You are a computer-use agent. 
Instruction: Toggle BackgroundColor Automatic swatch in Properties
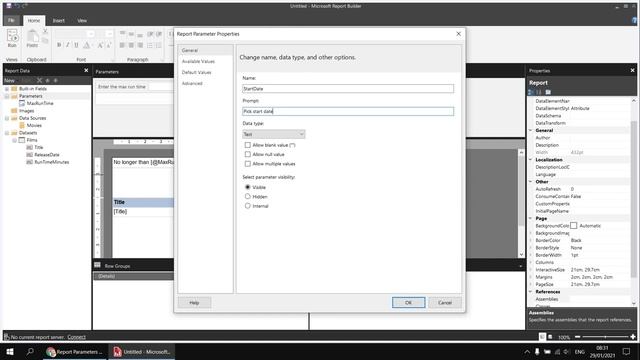click(x=573, y=225)
